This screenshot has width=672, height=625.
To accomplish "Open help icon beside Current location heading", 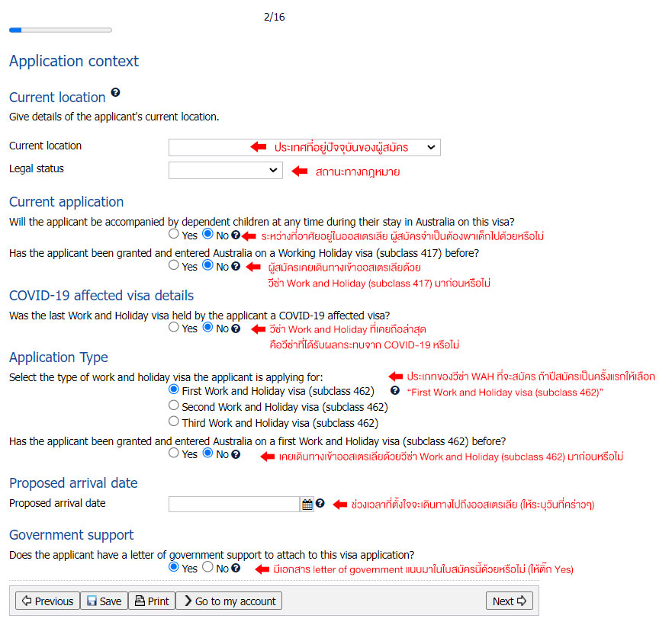I will pyautogui.click(x=115, y=92).
